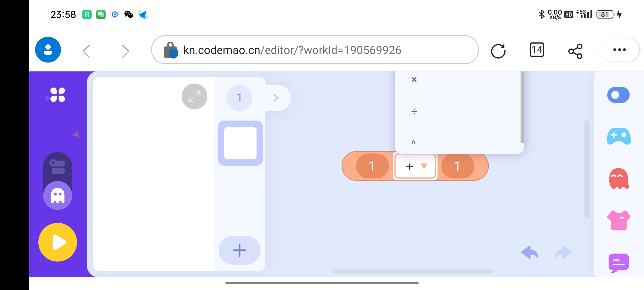Open the blue gamepad category

point(619,136)
